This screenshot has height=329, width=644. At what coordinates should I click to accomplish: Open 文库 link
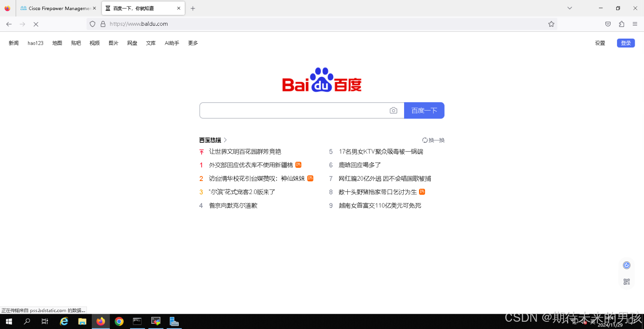coord(151,43)
